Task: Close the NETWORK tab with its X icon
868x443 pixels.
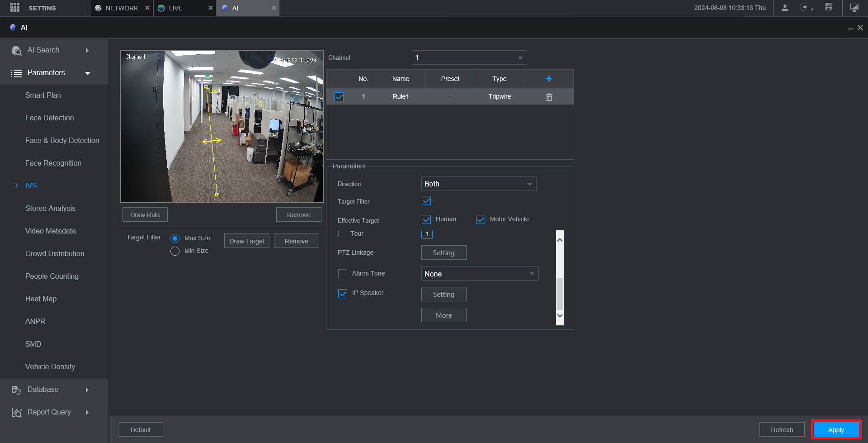Action: 147,8
